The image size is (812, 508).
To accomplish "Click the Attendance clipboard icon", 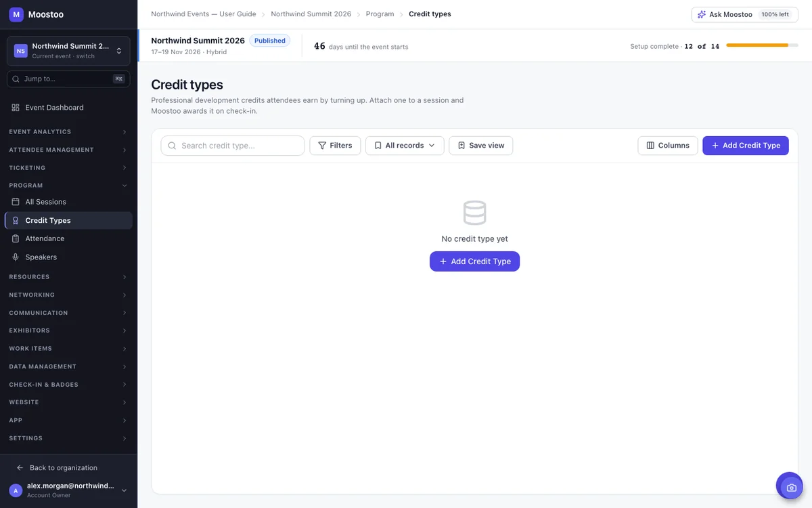I will (16, 238).
